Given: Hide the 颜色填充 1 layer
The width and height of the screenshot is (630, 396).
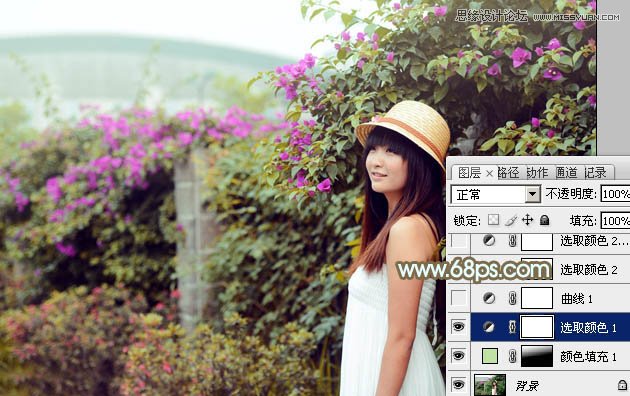Looking at the screenshot, I should pyautogui.click(x=459, y=356).
